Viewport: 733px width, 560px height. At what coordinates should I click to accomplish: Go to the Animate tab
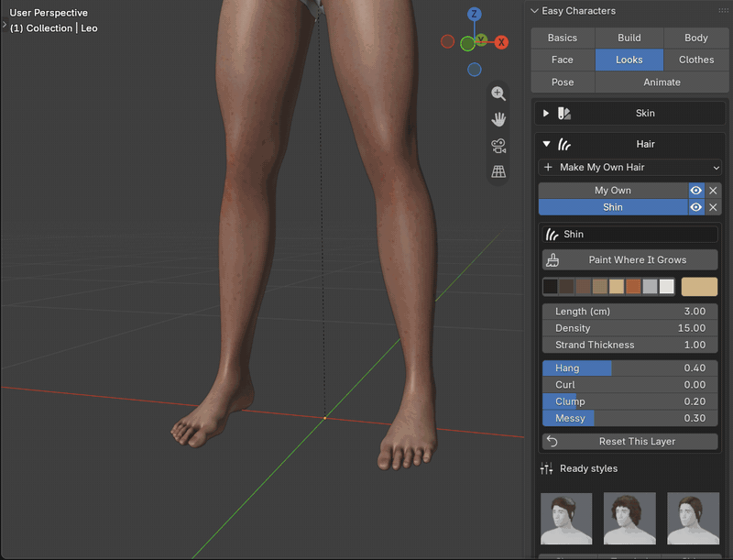tap(662, 82)
